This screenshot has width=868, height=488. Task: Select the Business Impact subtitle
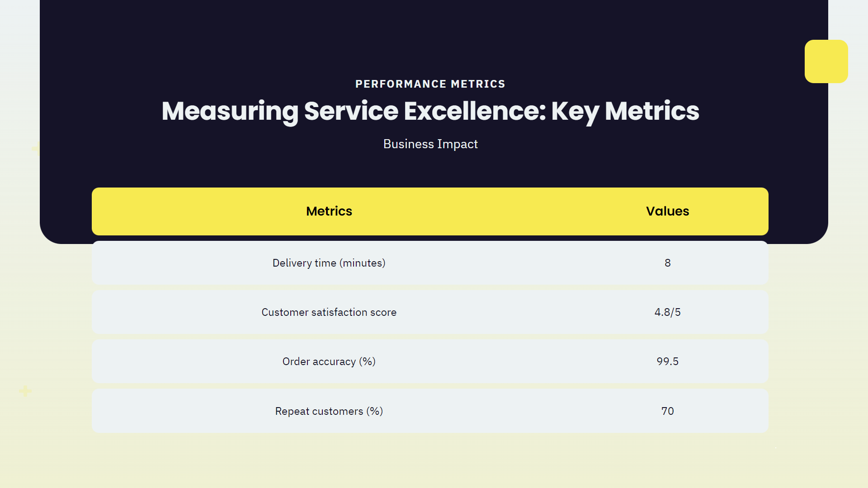[x=430, y=144]
